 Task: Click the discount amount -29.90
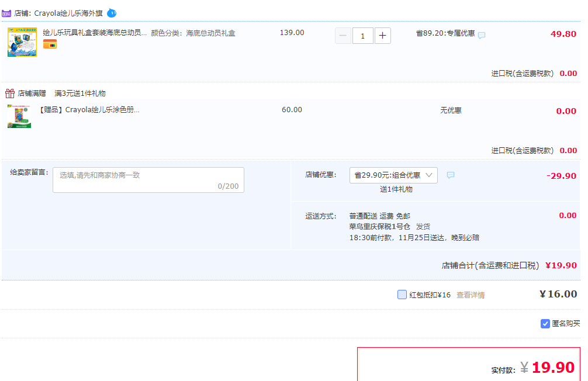click(561, 176)
